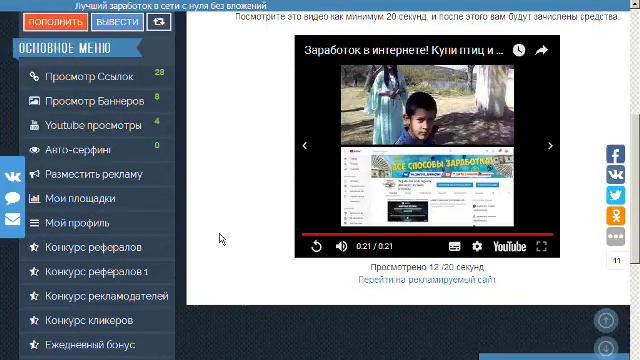This screenshot has width=640, height=360.
Task: Click the picture icon beside Просмотр Баннеров
Action: coord(34,100)
